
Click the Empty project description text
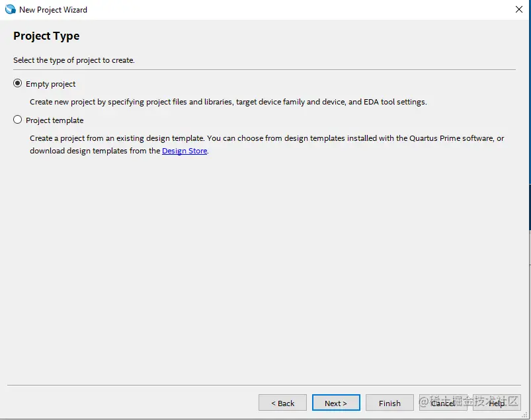point(228,102)
